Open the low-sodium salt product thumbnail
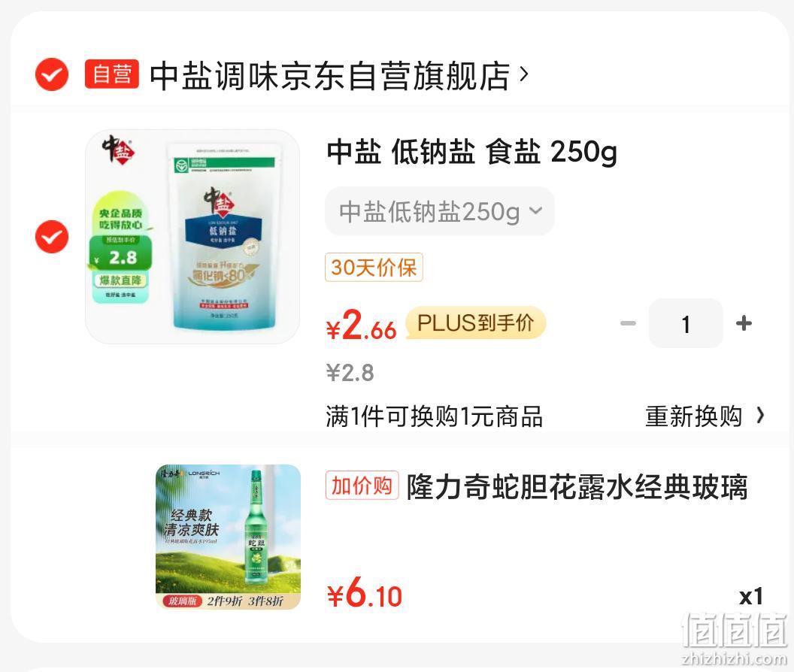 click(x=192, y=237)
